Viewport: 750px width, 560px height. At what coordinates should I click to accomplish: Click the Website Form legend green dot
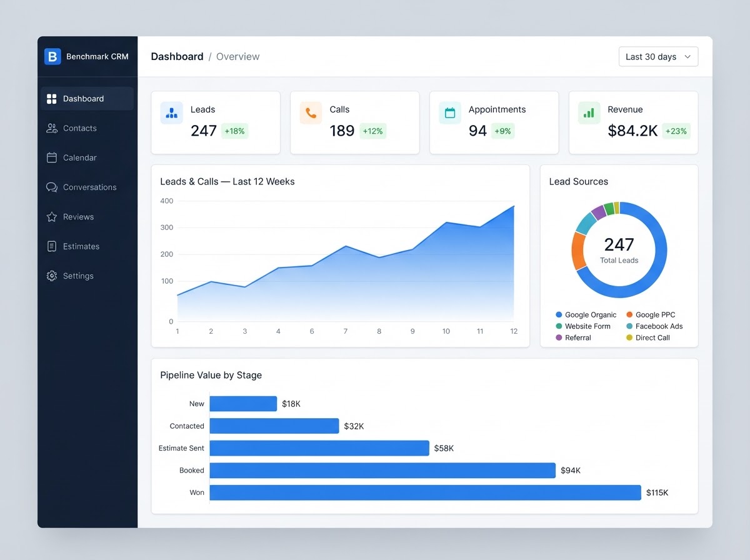(x=559, y=326)
